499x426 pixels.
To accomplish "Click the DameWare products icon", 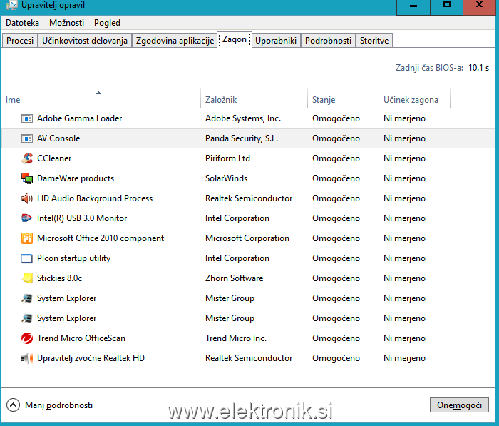I will click(27, 178).
